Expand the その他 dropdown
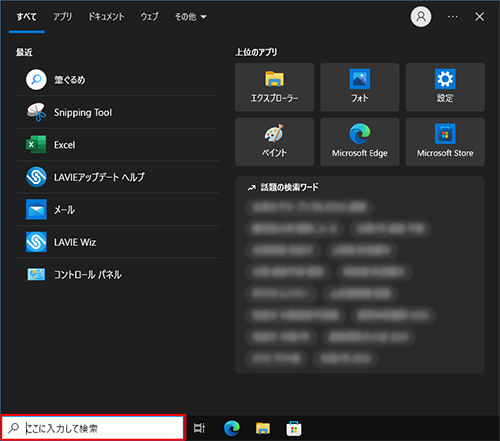This screenshot has width=500, height=441. coord(191,17)
